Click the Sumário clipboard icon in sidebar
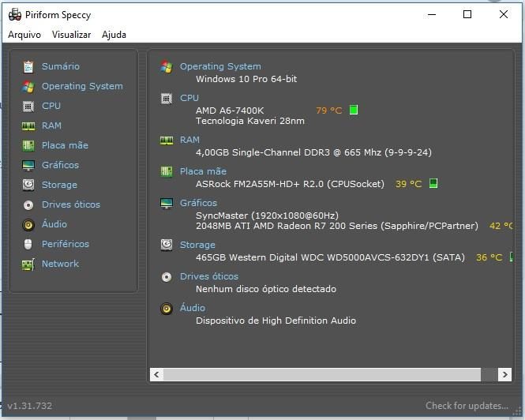Screen dimensions: 525x420 click(28, 66)
